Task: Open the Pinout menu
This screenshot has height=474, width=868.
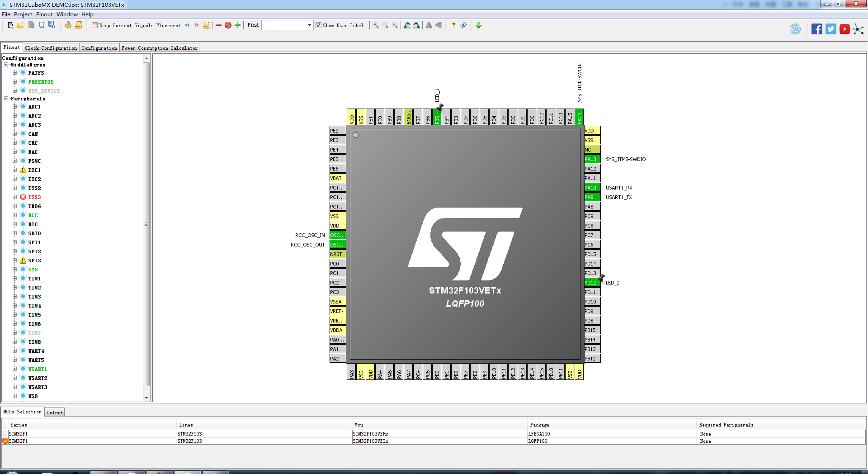Action: point(44,14)
